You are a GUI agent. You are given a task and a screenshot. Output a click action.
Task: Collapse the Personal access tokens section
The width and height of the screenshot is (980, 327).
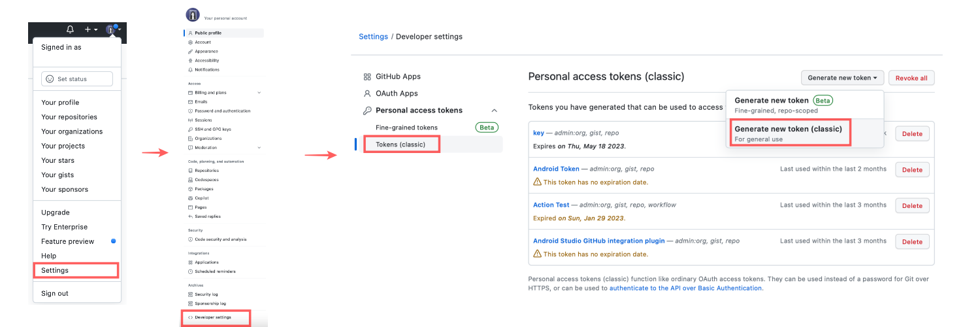click(x=494, y=111)
